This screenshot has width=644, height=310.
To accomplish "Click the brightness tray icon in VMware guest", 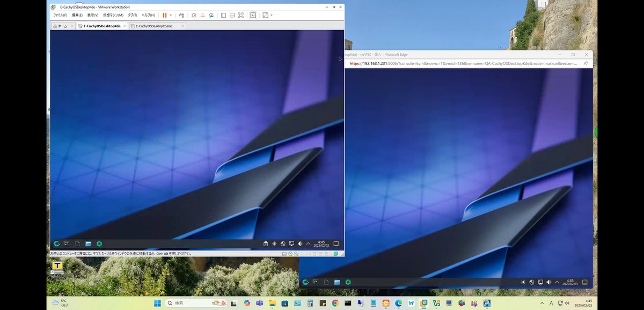I will click(274, 243).
